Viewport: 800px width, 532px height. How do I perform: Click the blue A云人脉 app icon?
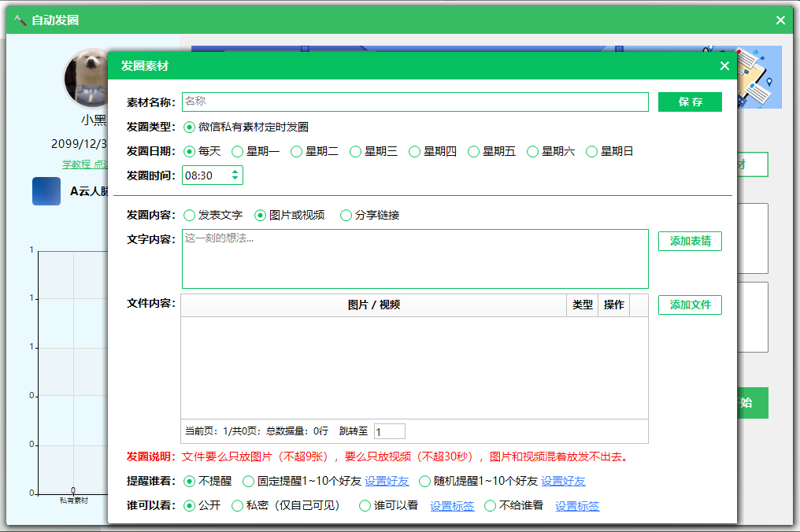click(x=46, y=190)
